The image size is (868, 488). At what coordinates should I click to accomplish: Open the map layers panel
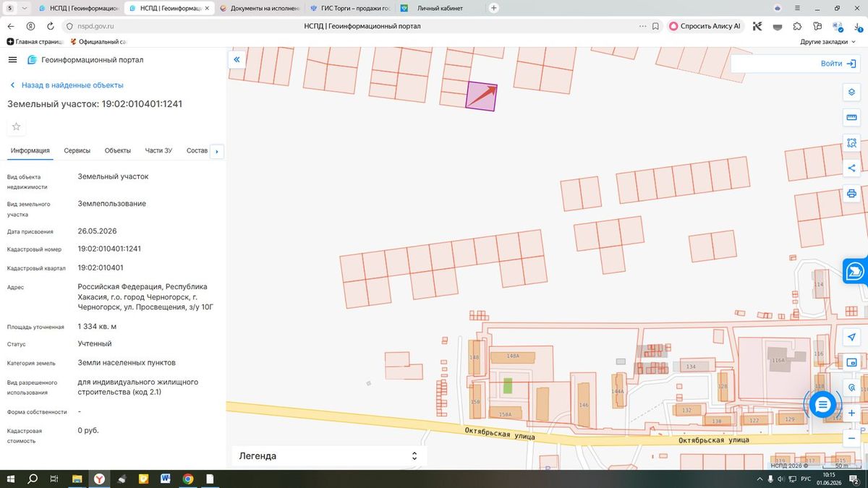[x=851, y=92]
